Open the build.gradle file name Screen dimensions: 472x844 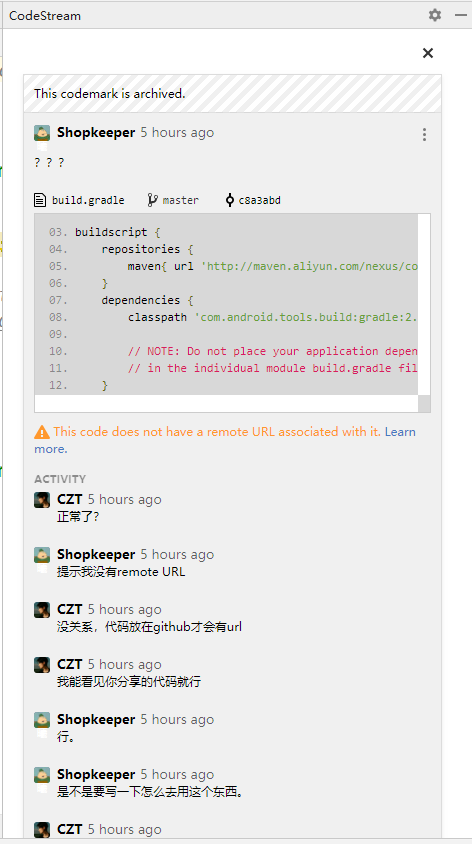click(88, 200)
